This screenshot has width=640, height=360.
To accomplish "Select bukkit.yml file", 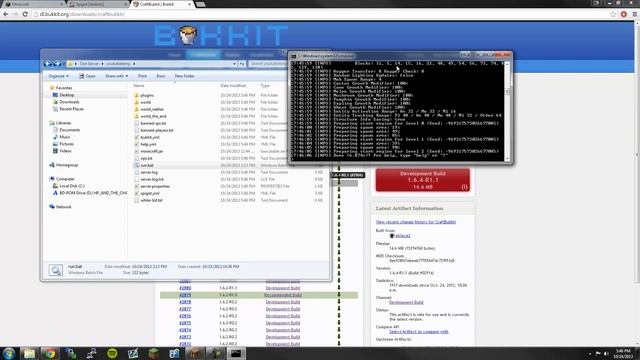I will coord(150,137).
